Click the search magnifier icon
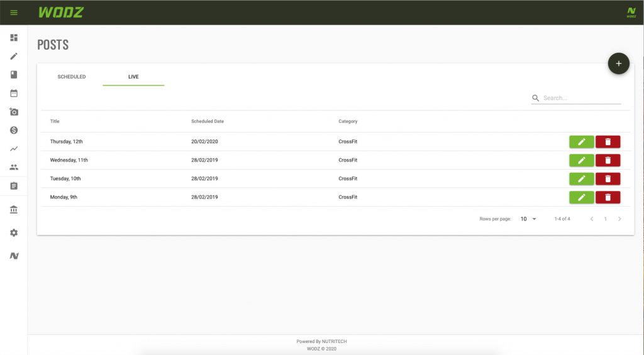Screen dimensions: 644x355 (536, 98)
